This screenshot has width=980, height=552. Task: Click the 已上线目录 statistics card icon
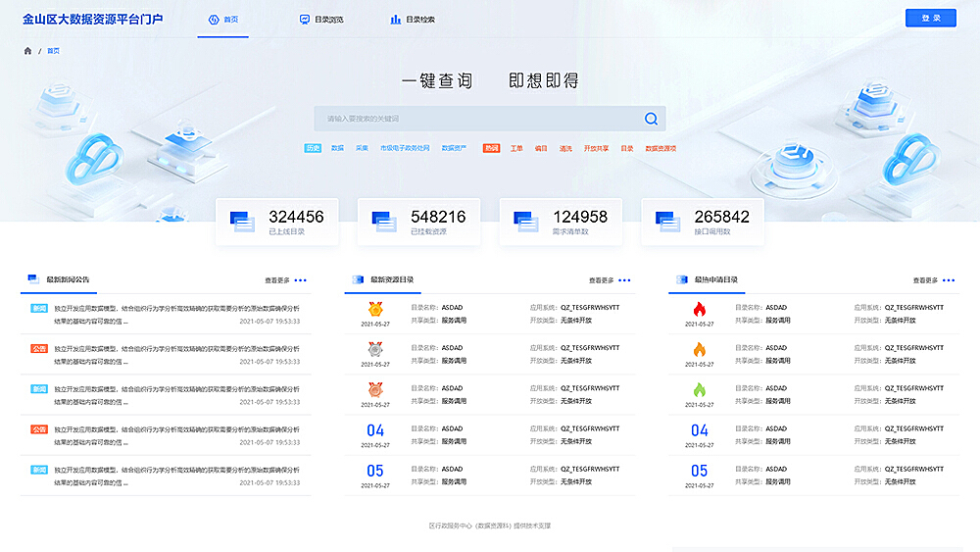[242, 222]
